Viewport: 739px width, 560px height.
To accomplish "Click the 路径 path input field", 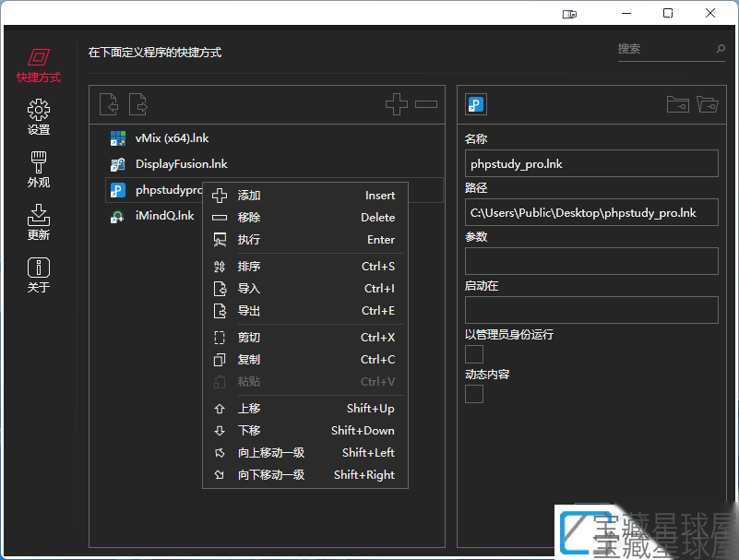I will [x=591, y=212].
